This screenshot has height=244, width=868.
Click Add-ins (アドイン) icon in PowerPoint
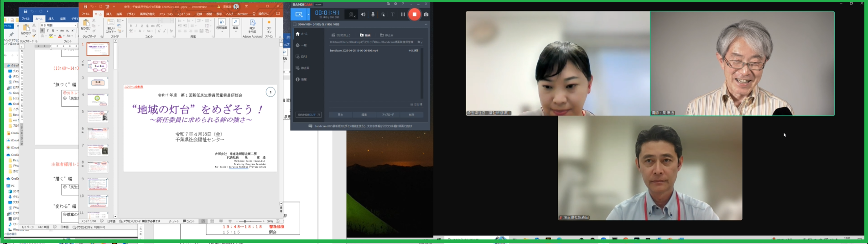point(269,26)
